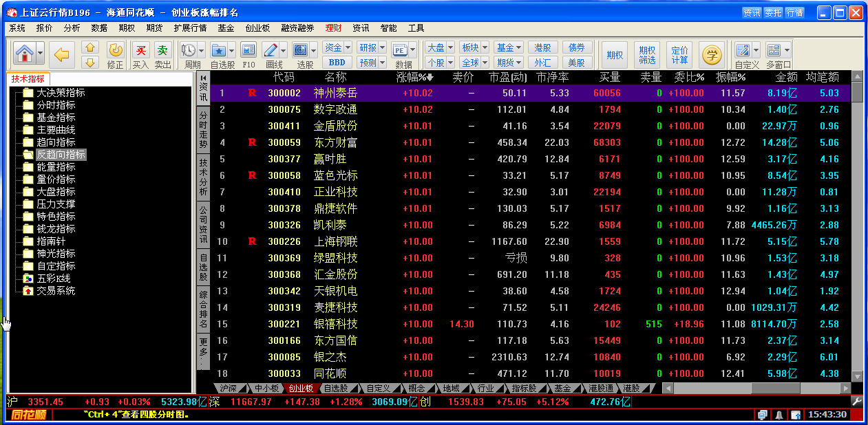Open the 周期 dropdown arrow
The height and width of the screenshot is (425, 868).
point(202,50)
